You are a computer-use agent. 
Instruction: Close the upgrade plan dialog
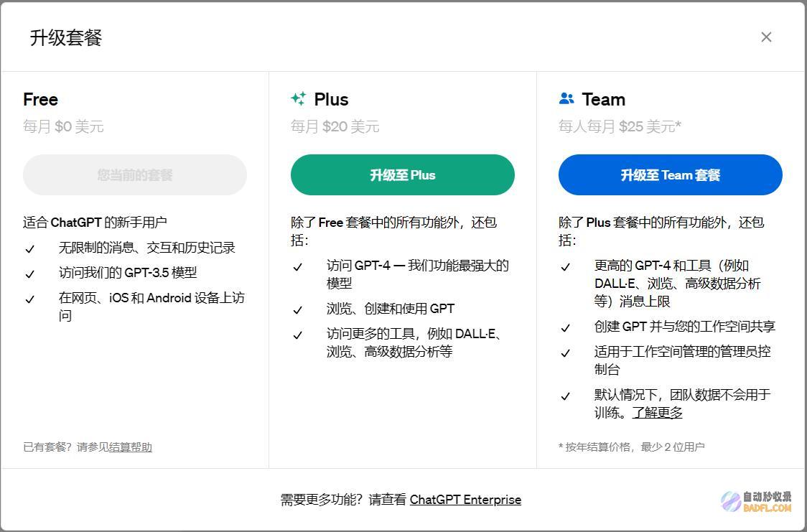click(766, 37)
